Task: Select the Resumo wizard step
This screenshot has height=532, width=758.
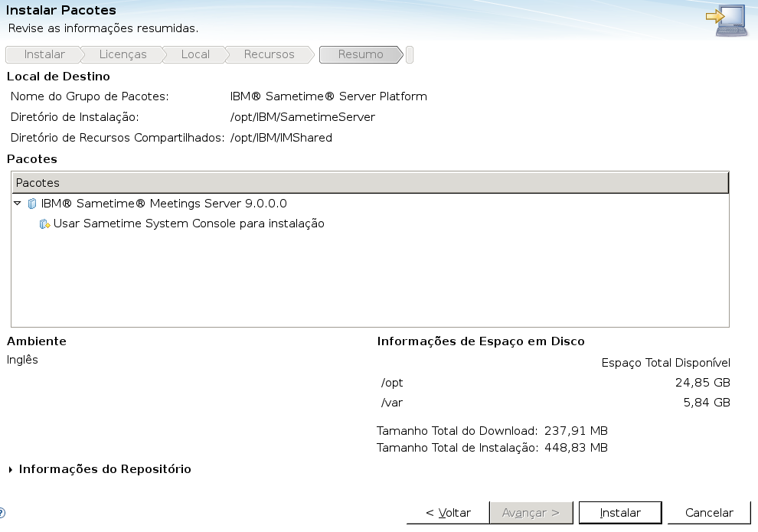Action: (x=361, y=54)
